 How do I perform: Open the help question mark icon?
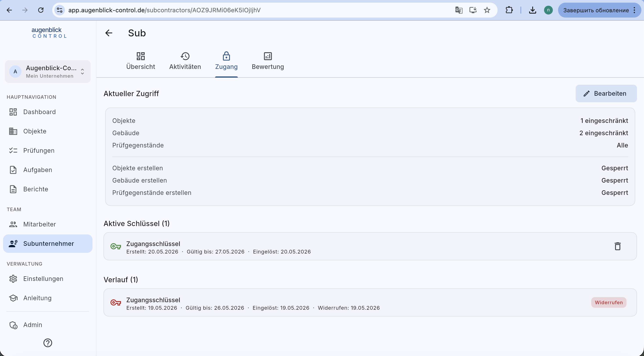(x=48, y=343)
